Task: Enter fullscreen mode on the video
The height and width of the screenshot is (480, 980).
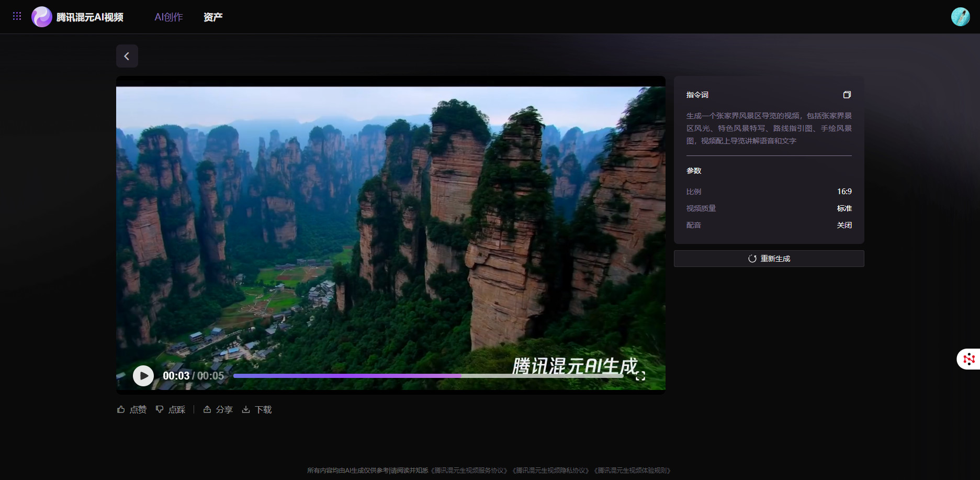Action: [x=640, y=376]
